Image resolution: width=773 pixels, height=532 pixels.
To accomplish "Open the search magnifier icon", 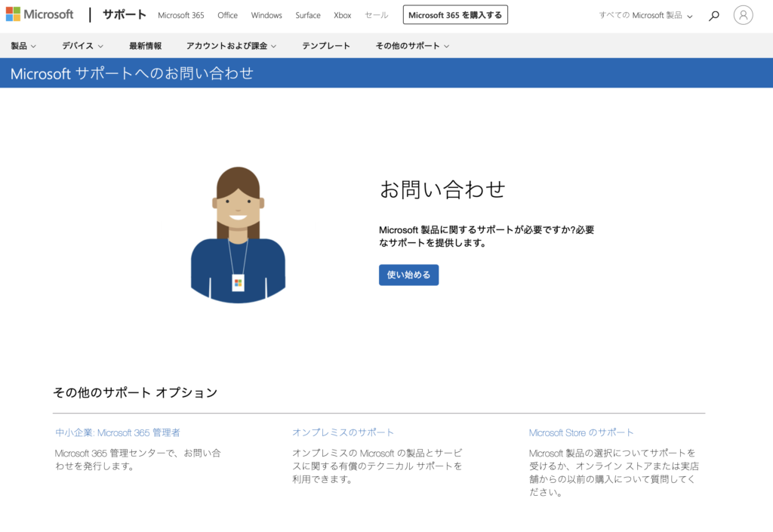I will tap(713, 16).
